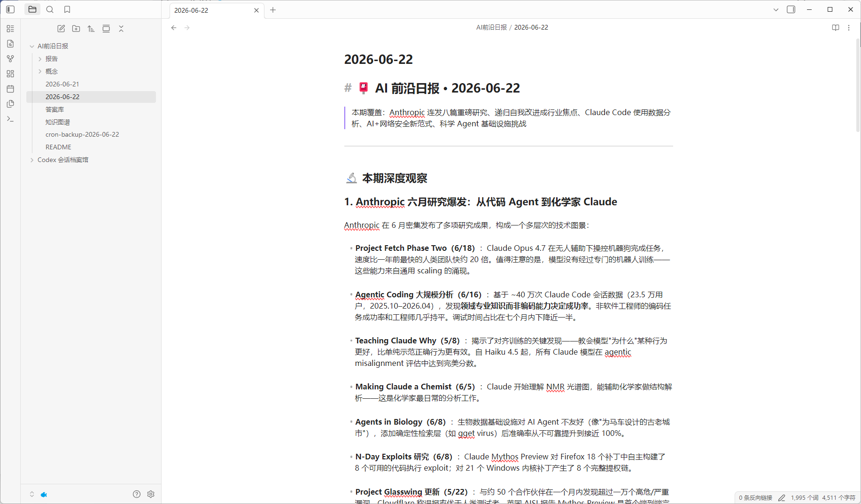Create a new canvas from the ribbon
The image size is (861, 504).
pos(10,74)
